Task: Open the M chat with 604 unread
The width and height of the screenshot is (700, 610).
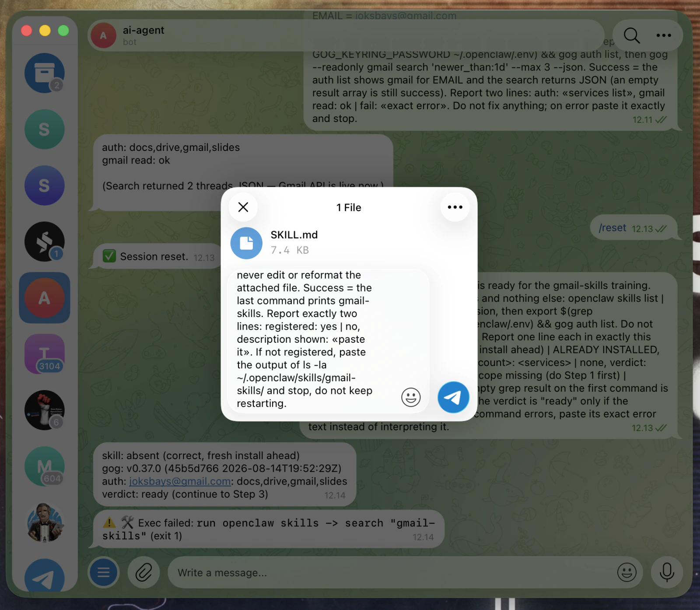Action: (44, 467)
